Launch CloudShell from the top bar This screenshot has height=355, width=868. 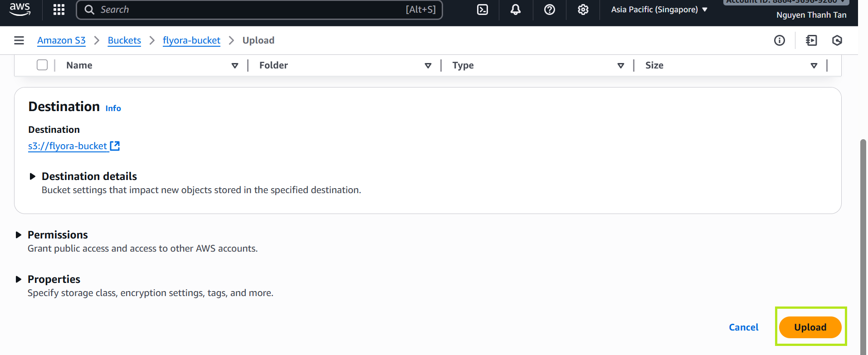tap(483, 10)
